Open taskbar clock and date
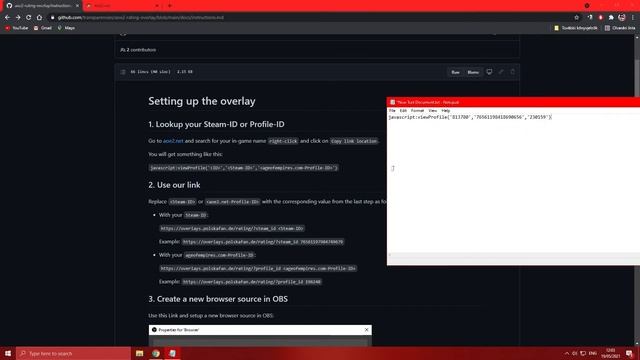The width and height of the screenshot is (640, 360). point(610,353)
